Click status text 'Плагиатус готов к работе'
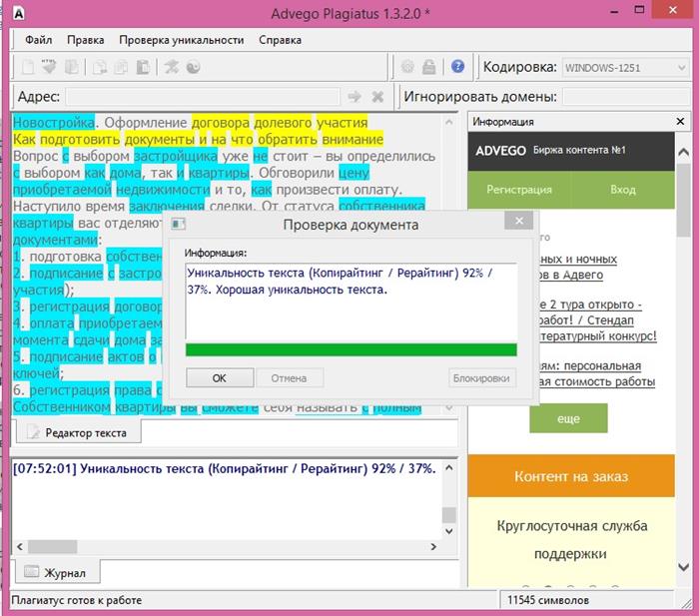699x616 pixels. click(x=76, y=600)
